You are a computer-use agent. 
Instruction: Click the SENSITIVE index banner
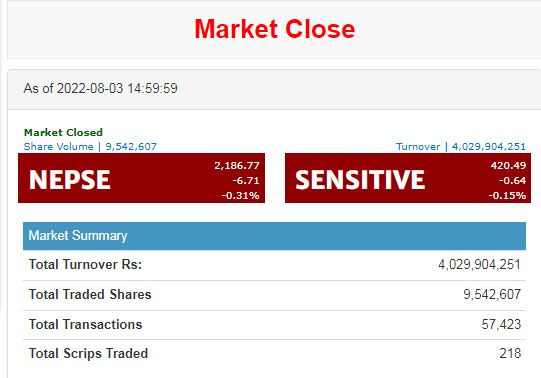pyautogui.click(x=408, y=178)
